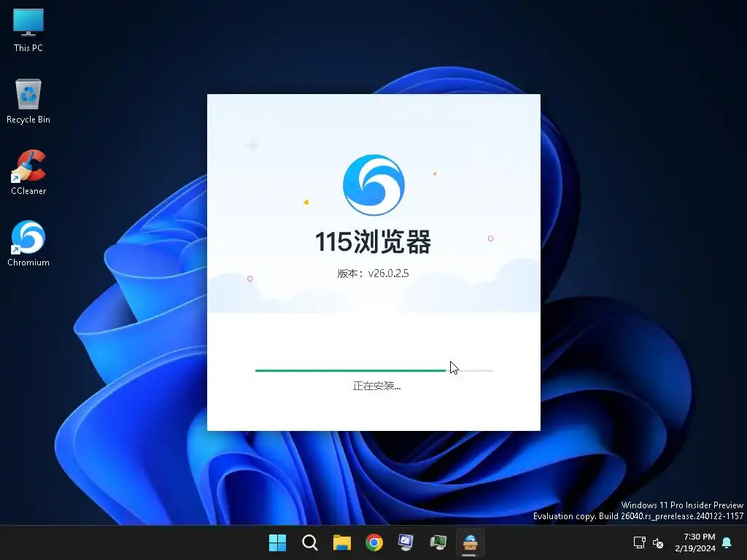Click the 115 browser logo in installer
The image size is (747, 560).
click(x=373, y=184)
